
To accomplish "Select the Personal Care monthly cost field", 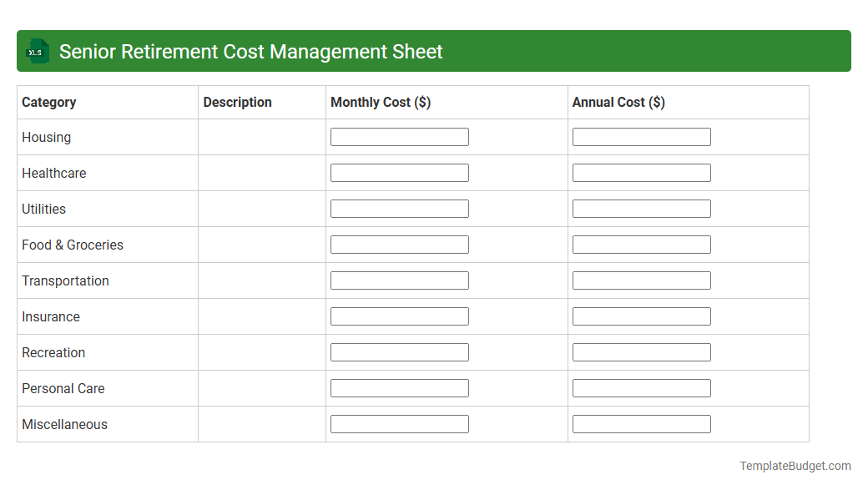I will (x=399, y=387).
